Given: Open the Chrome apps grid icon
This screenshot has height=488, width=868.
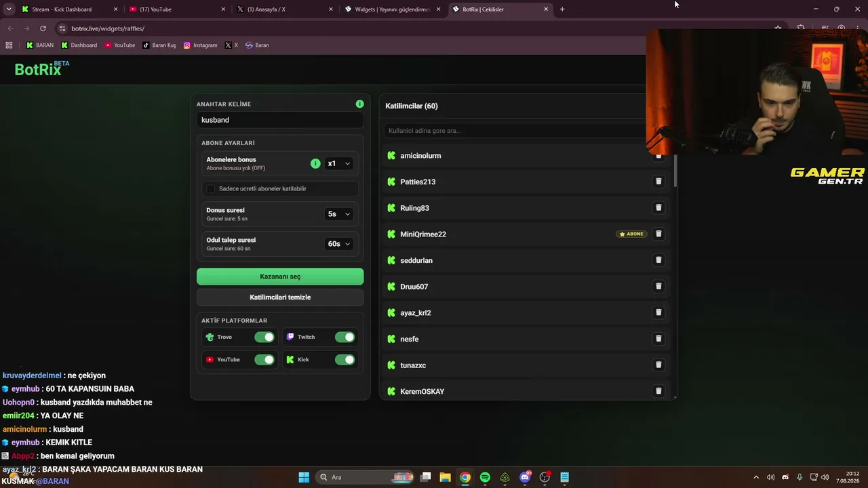Looking at the screenshot, I should (9, 45).
